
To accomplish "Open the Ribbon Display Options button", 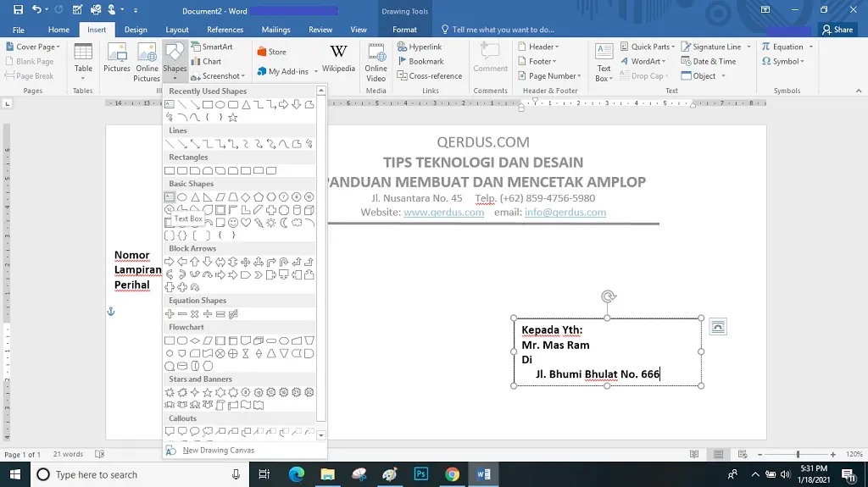I will (x=765, y=9).
